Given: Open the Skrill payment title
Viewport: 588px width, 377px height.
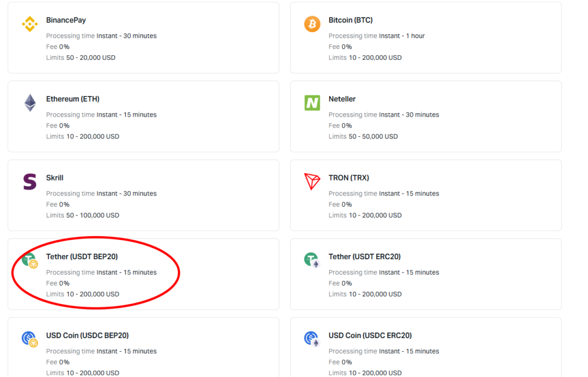Looking at the screenshot, I should tap(55, 178).
